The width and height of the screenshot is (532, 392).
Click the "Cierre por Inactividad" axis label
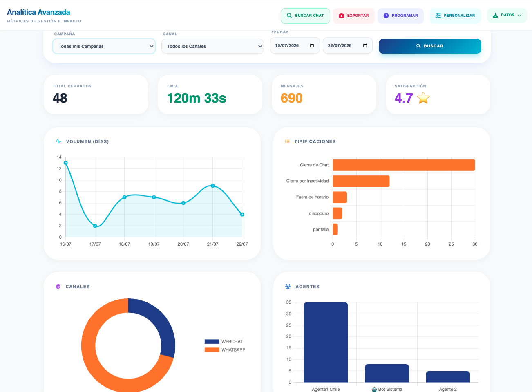307,181
